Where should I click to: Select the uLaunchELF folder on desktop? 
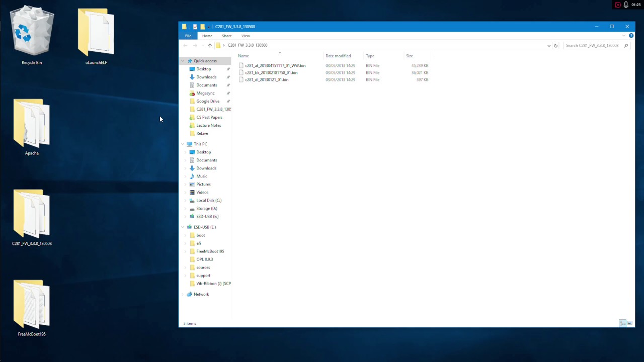pos(96,35)
